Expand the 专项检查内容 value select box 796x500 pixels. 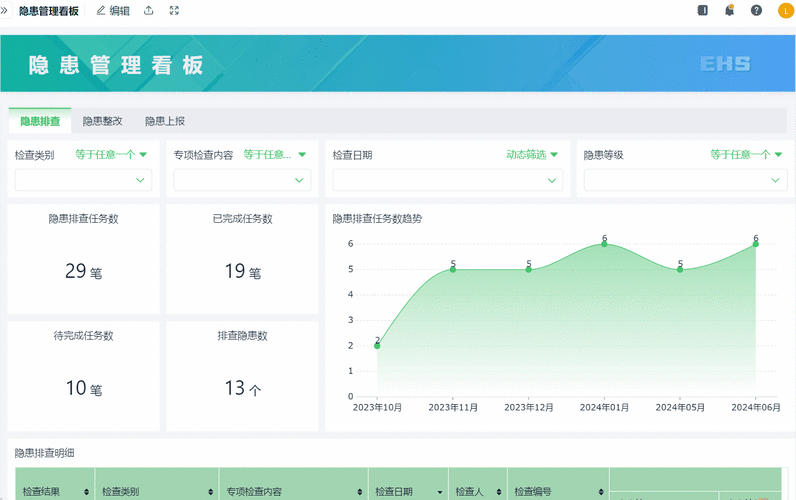[242, 180]
